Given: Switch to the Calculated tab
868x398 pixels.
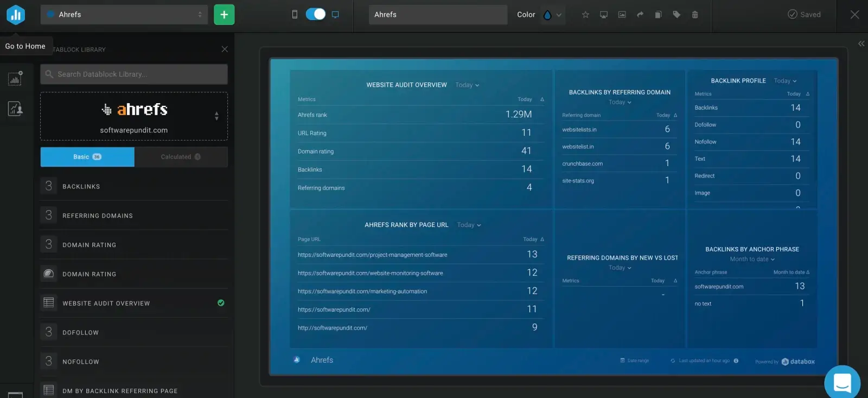Looking at the screenshot, I should pyautogui.click(x=181, y=157).
